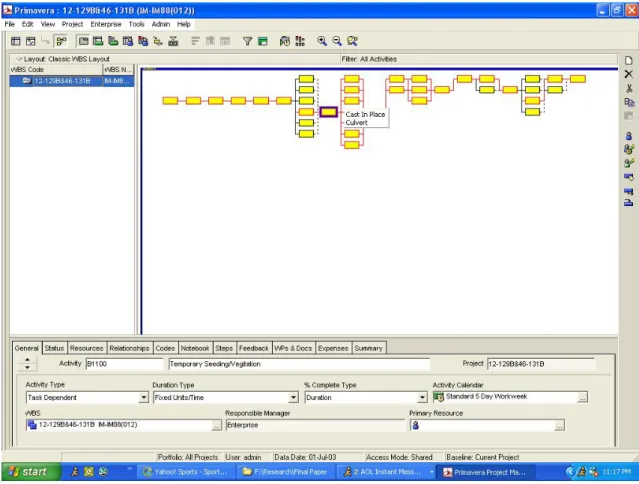Open the Project menu
The height and width of the screenshot is (484, 639).
pos(72,24)
